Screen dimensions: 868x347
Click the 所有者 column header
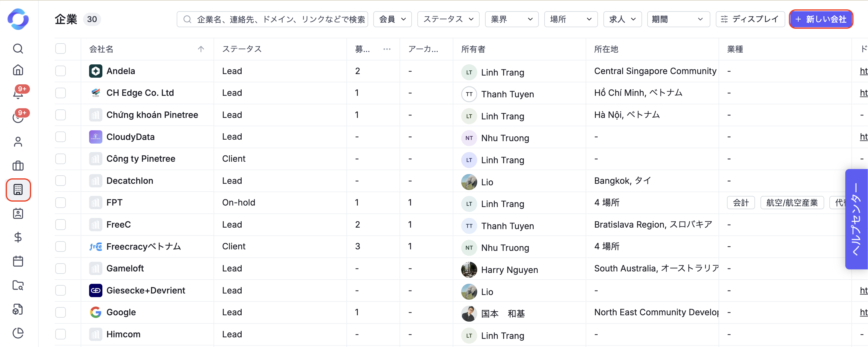pos(473,49)
